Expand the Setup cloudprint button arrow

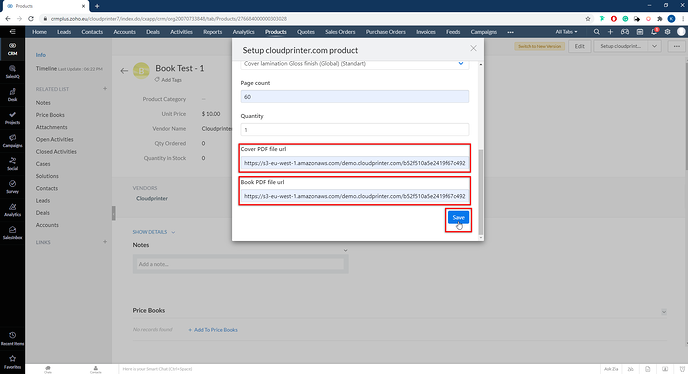tap(654, 46)
